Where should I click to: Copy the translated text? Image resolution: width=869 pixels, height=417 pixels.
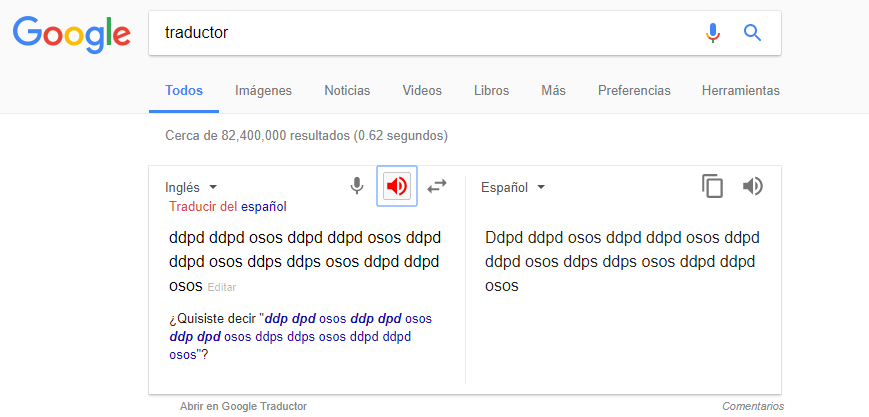point(712,186)
